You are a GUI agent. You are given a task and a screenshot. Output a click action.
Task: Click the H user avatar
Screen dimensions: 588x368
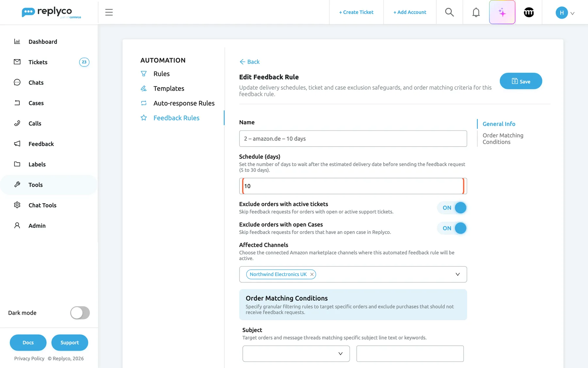click(x=562, y=13)
